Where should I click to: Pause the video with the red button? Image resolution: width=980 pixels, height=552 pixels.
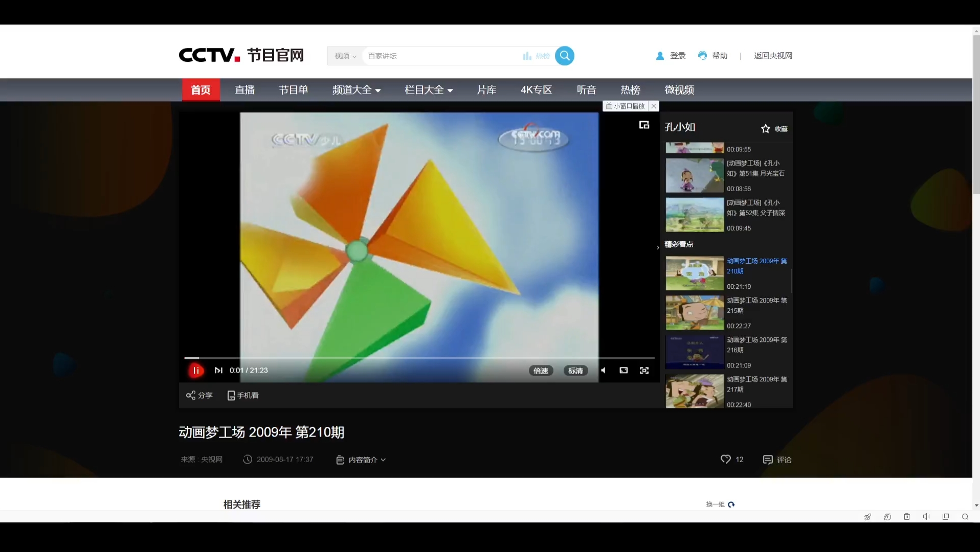[196, 371]
